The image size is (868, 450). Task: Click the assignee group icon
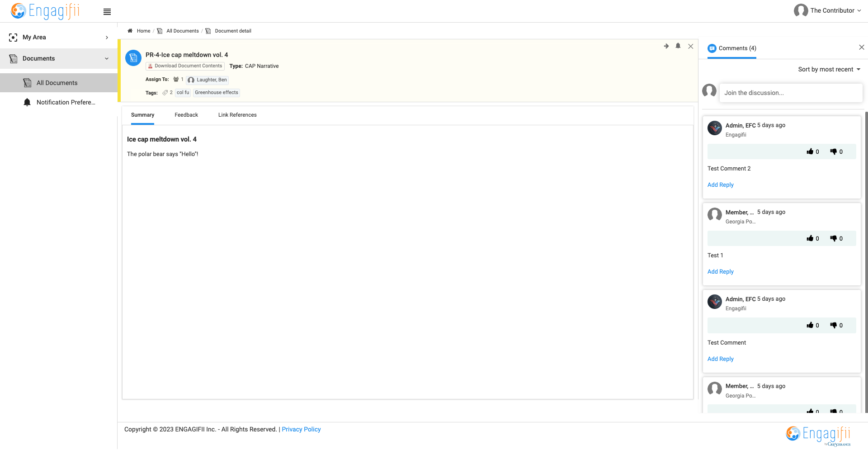(176, 79)
